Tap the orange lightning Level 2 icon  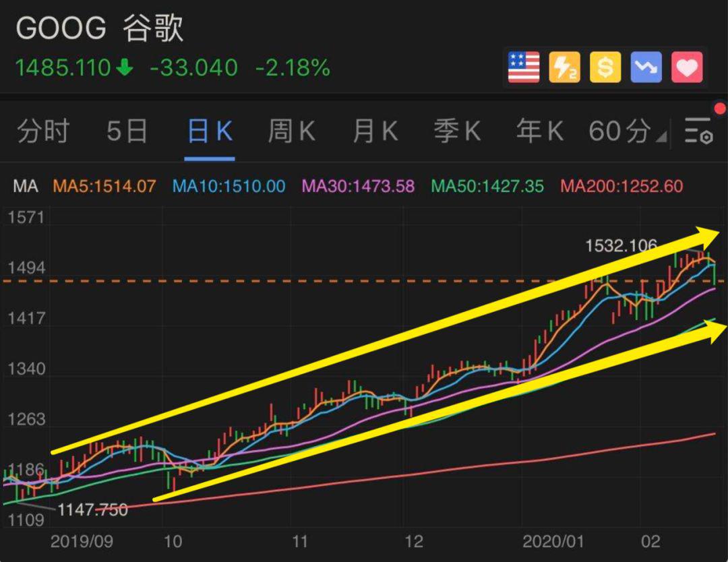click(565, 67)
